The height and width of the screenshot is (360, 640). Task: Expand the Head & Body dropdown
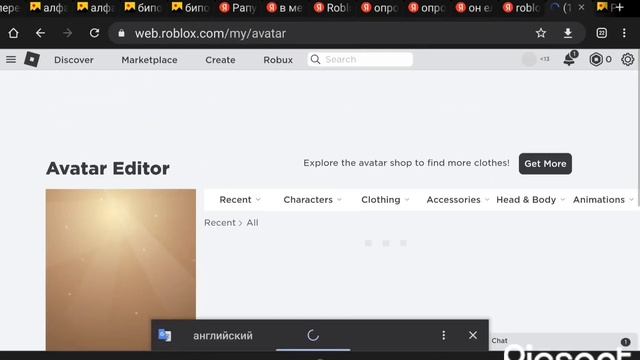(x=530, y=200)
